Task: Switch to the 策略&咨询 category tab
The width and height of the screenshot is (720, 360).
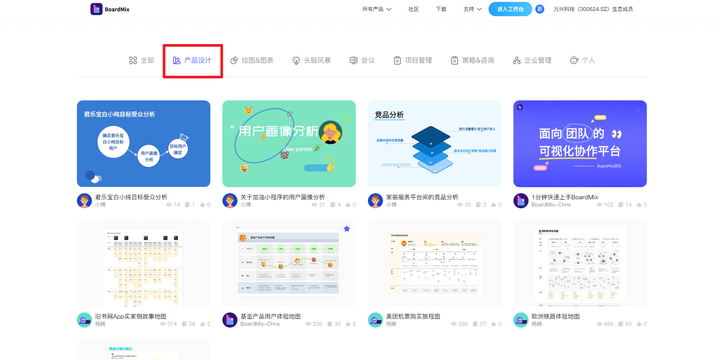Action: tap(472, 60)
